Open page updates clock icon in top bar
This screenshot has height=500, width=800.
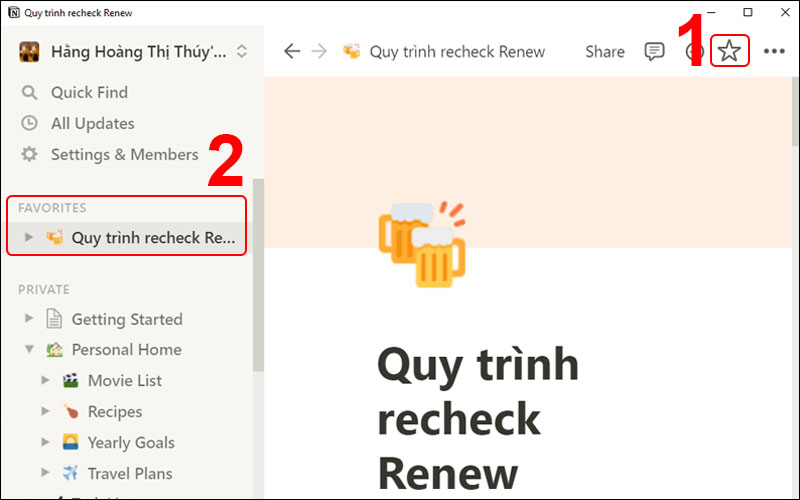coord(694,52)
